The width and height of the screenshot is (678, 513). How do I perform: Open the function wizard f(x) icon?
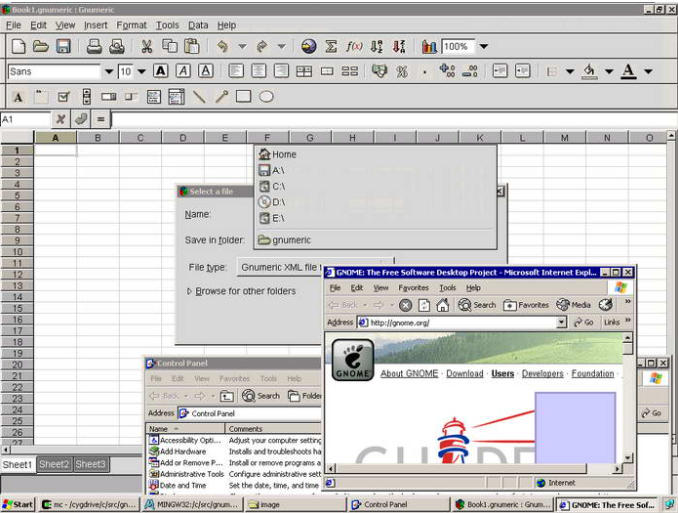click(354, 46)
